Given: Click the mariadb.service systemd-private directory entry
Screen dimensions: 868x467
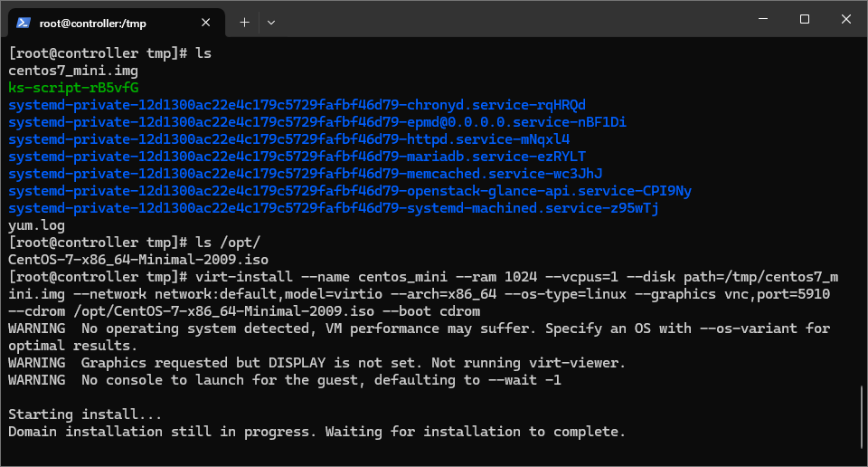Looking at the screenshot, I should coord(297,157).
